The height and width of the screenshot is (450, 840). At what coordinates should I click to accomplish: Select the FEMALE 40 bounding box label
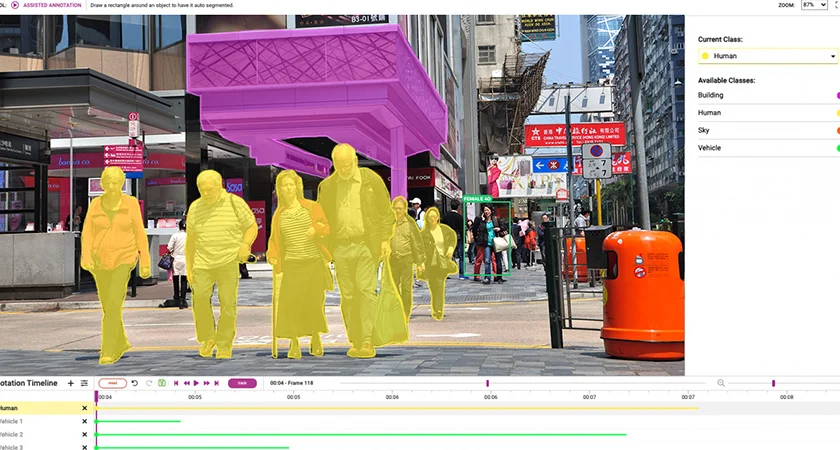tap(477, 199)
